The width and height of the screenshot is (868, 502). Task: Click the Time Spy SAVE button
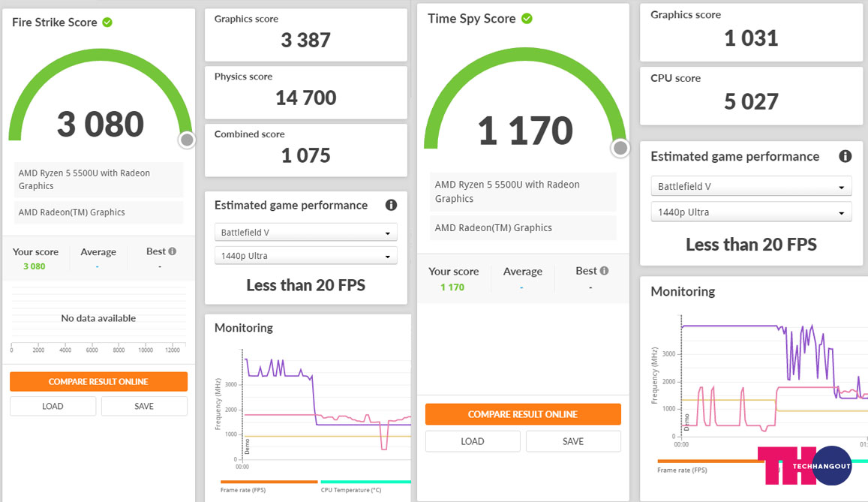573,441
